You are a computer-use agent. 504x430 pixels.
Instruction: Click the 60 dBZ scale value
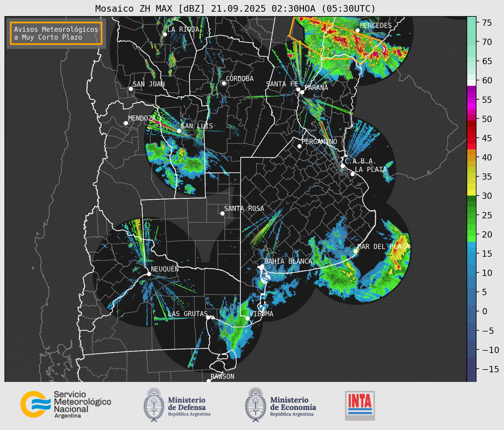pos(487,80)
